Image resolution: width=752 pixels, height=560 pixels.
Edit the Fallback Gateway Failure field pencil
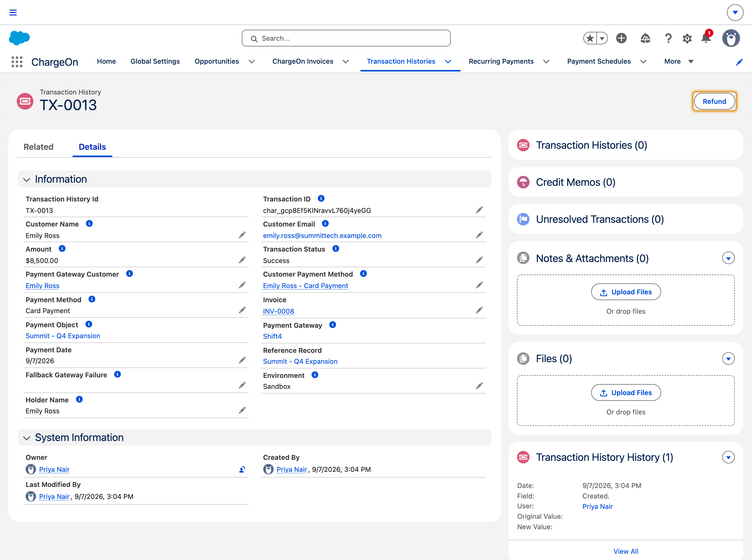(x=242, y=385)
